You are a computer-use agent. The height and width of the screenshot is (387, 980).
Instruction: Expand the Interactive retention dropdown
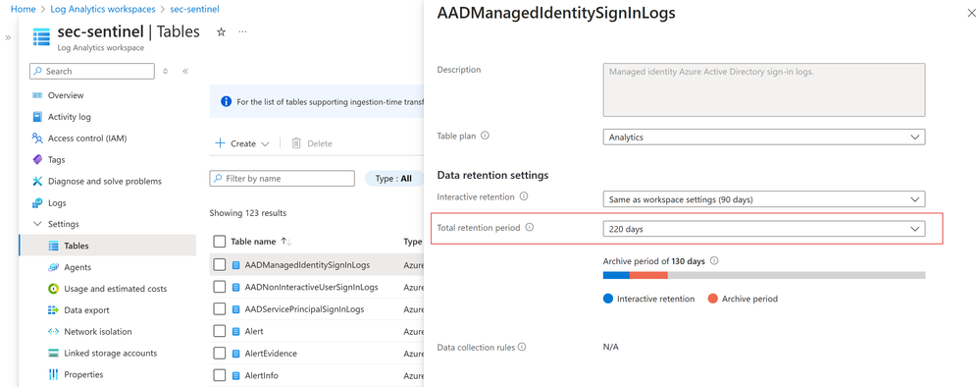(764, 199)
